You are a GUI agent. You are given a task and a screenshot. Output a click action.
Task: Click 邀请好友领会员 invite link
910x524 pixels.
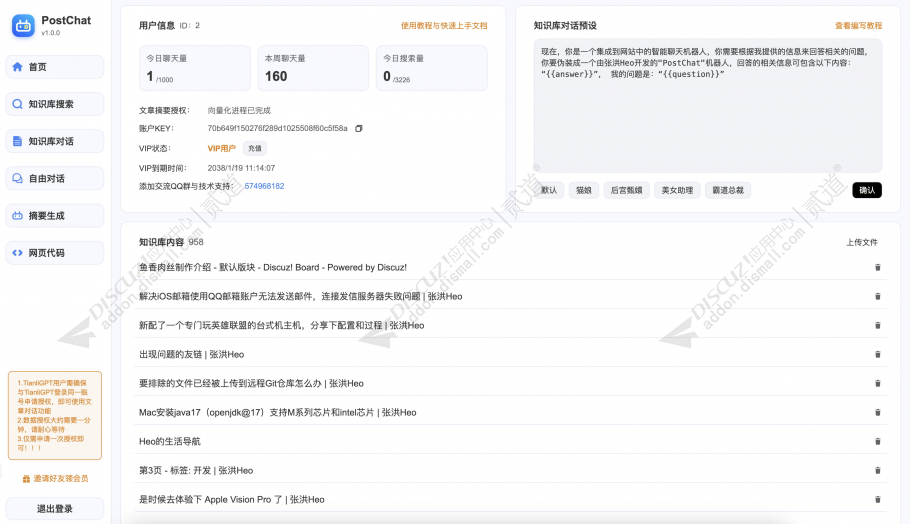point(60,479)
